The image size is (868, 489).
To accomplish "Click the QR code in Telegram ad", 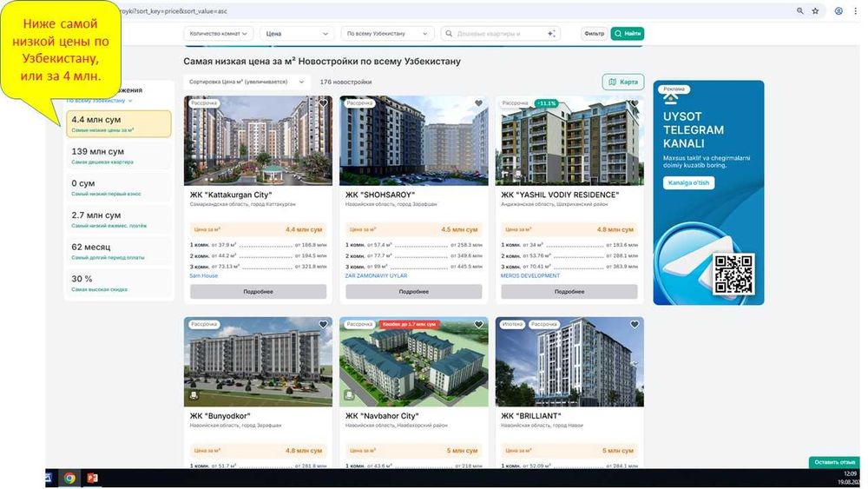I will pos(733,274).
